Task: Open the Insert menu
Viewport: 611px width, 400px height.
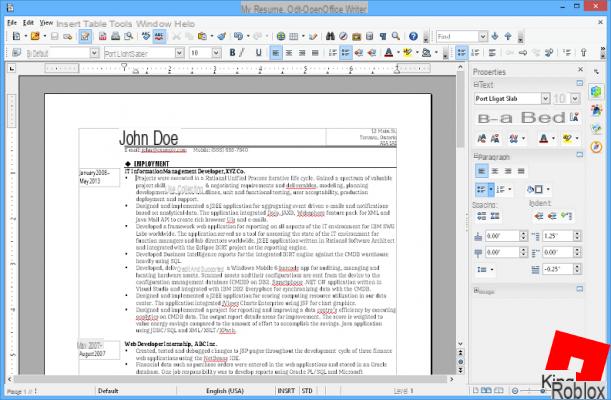Action: tap(68, 24)
